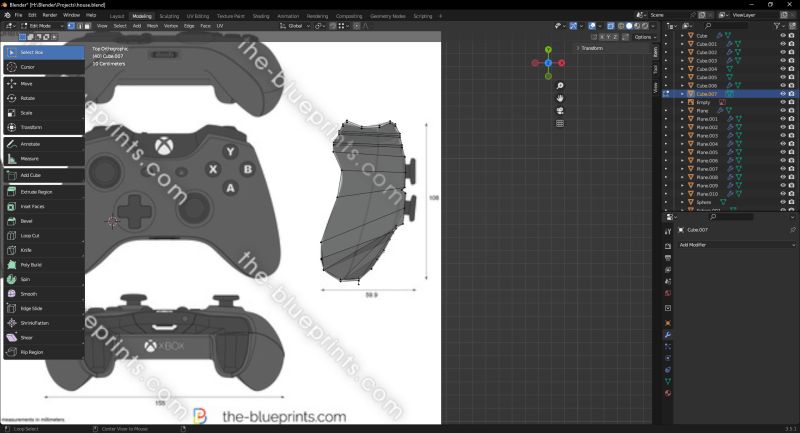This screenshot has height=433, width=800.
Task: Open the Tool sidebar tab
Action: [656, 69]
